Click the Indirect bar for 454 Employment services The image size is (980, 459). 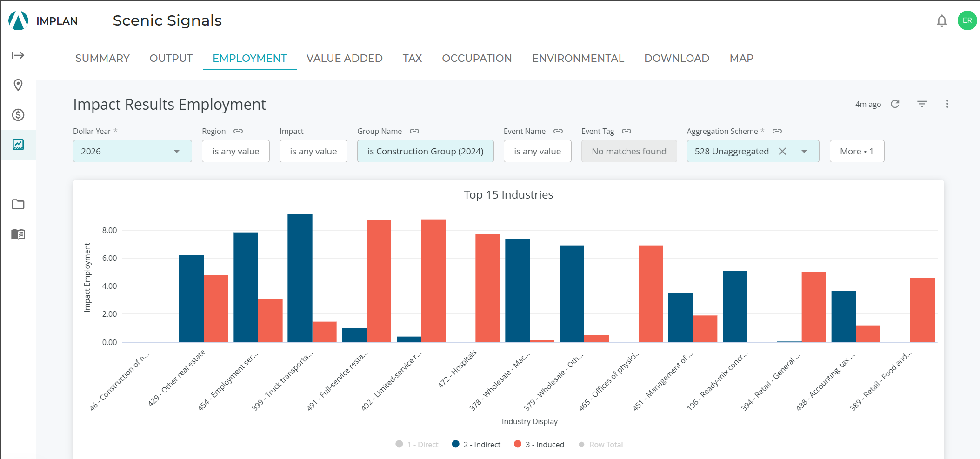click(246, 287)
